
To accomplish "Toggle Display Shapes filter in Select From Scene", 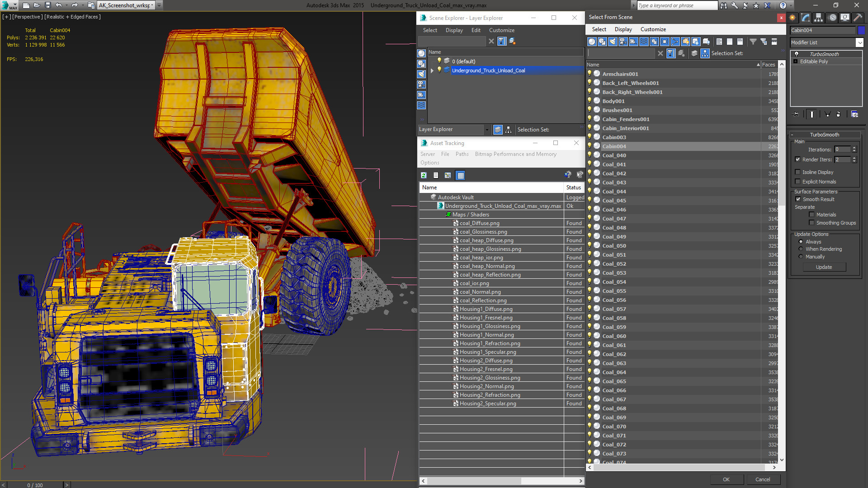I will coord(602,42).
